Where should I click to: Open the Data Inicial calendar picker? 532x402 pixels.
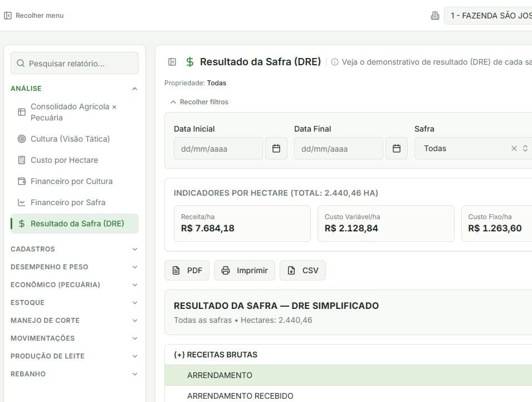[276, 148]
